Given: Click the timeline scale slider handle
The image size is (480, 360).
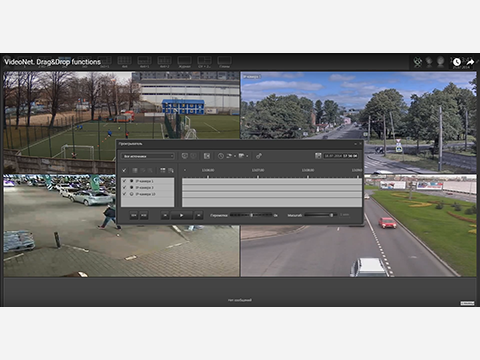Looking at the screenshot, I should coord(331,215).
